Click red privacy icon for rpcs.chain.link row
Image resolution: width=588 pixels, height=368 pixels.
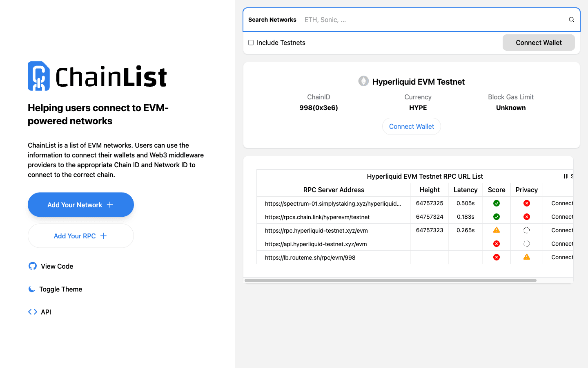pos(527,217)
